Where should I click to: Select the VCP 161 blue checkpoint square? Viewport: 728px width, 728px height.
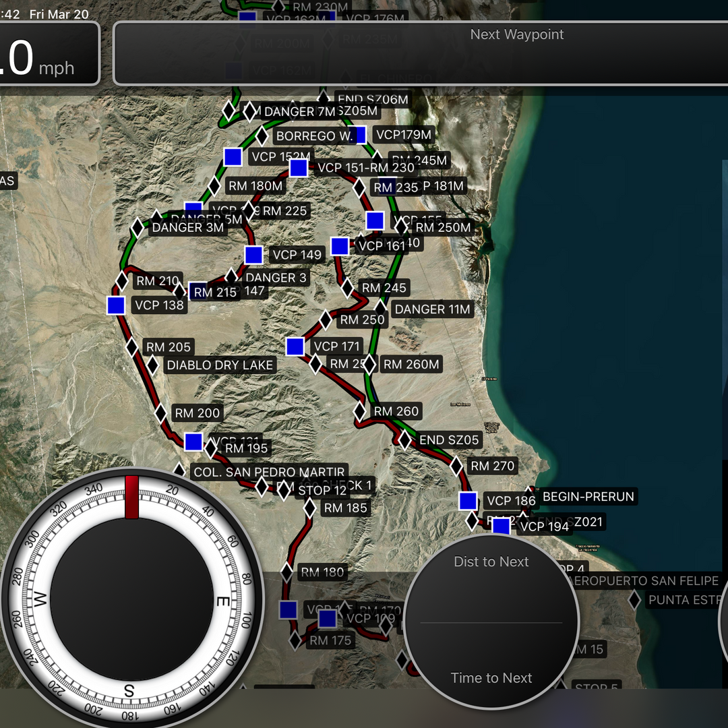[339, 245]
